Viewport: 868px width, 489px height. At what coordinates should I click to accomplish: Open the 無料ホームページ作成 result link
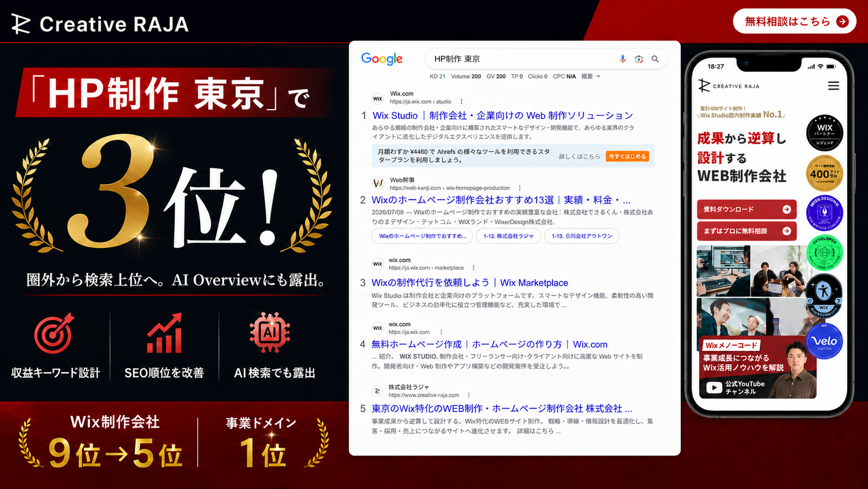click(489, 344)
